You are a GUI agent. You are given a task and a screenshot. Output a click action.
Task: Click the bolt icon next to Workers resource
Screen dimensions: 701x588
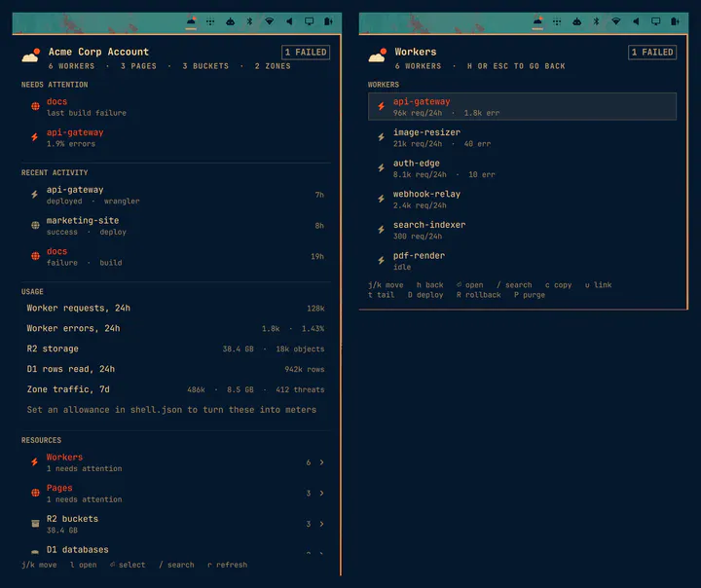point(34,461)
